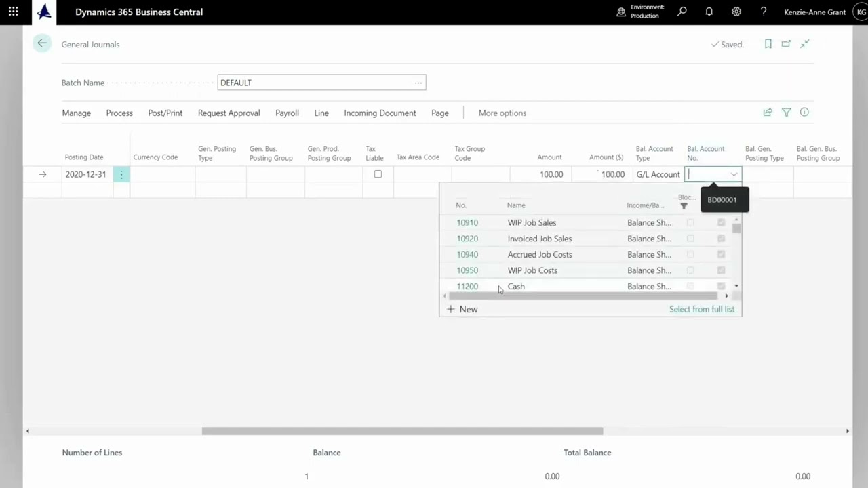
Task: Toggle Blocked checkbox for WIP Job Sales
Action: [x=690, y=222]
